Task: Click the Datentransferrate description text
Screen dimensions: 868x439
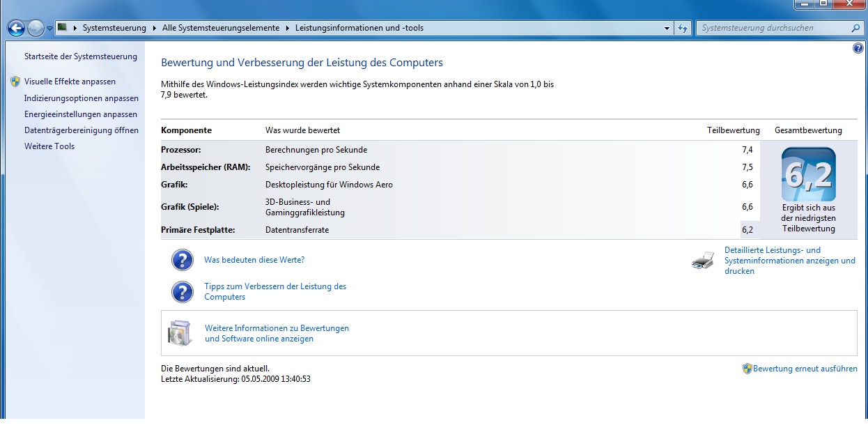Action: 297,230
